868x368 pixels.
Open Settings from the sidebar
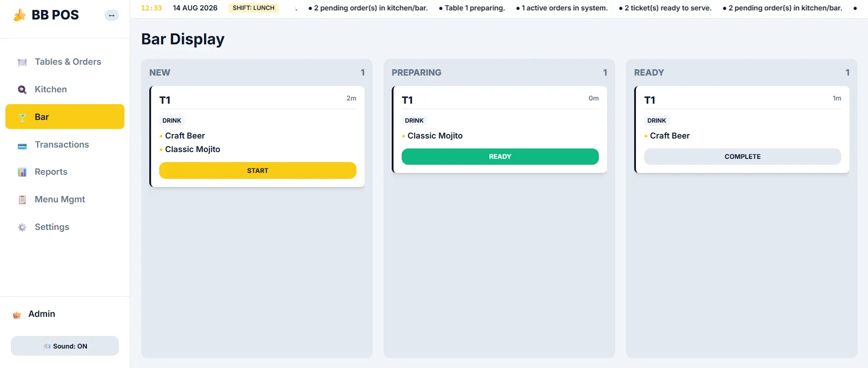[65, 227]
